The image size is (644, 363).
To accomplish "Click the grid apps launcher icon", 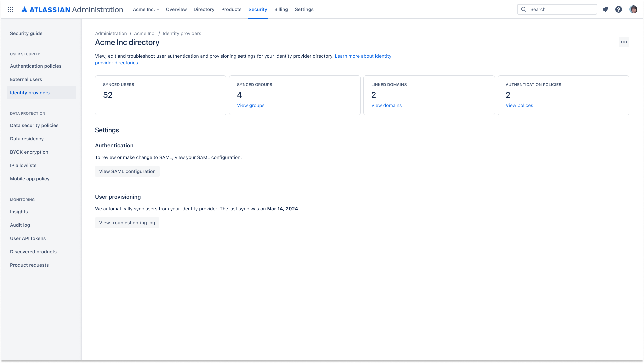I will tap(11, 9).
